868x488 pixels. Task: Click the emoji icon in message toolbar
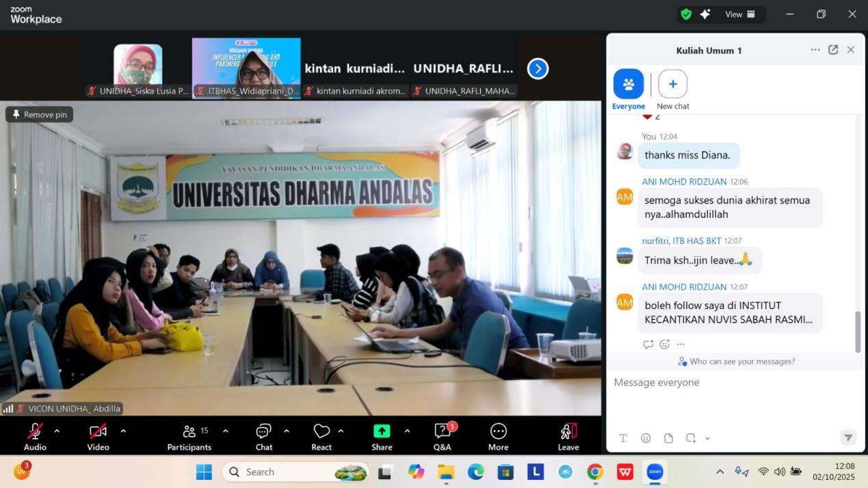tap(646, 438)
